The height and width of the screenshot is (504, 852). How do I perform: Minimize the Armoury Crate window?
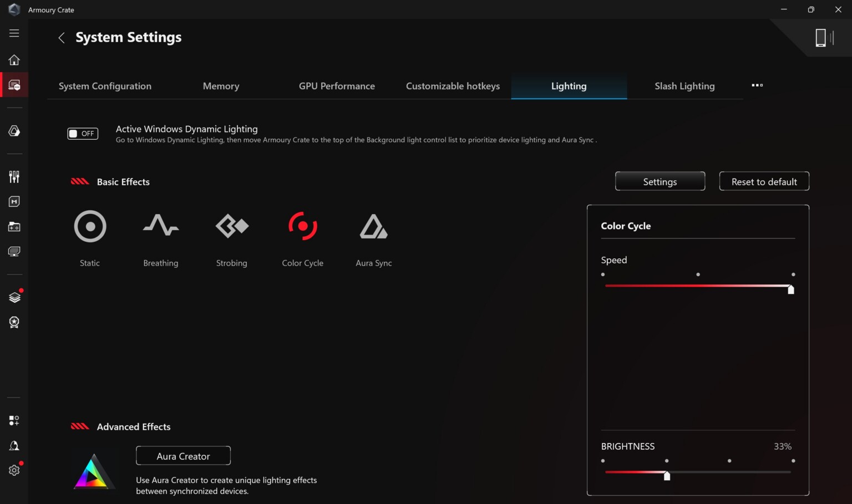pyautogui.click(x=784, y=9)
